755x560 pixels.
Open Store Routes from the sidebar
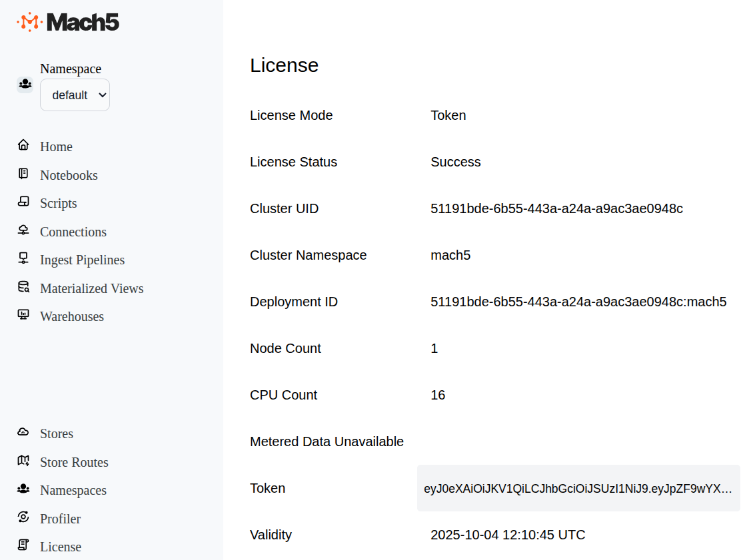point(74,462)
